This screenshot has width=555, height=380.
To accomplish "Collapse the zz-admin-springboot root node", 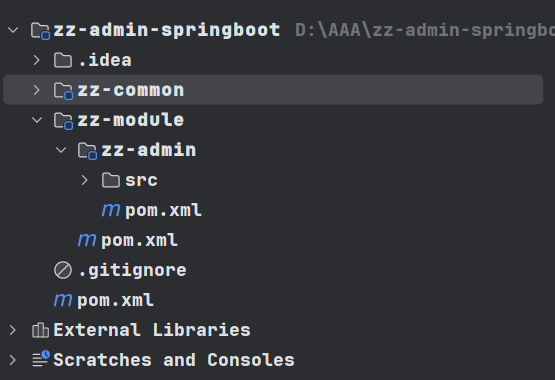I will [13, 30].
